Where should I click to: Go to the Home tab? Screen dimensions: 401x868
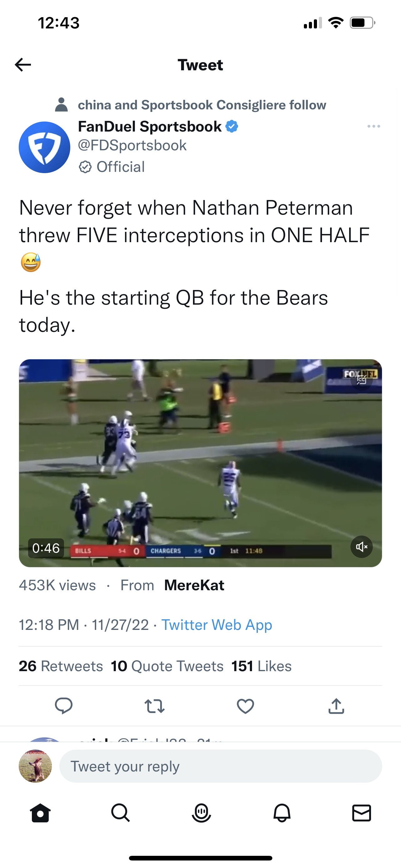40,813
